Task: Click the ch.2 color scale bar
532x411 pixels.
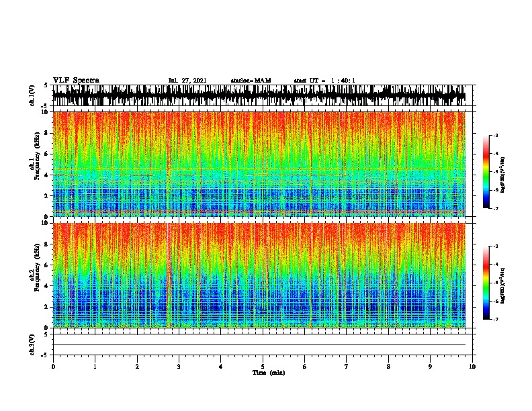Action: (486, 283)
